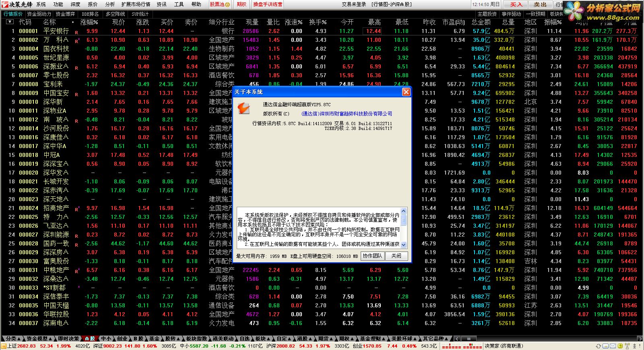Open the note icon in status bar

[x=606, y=346]
